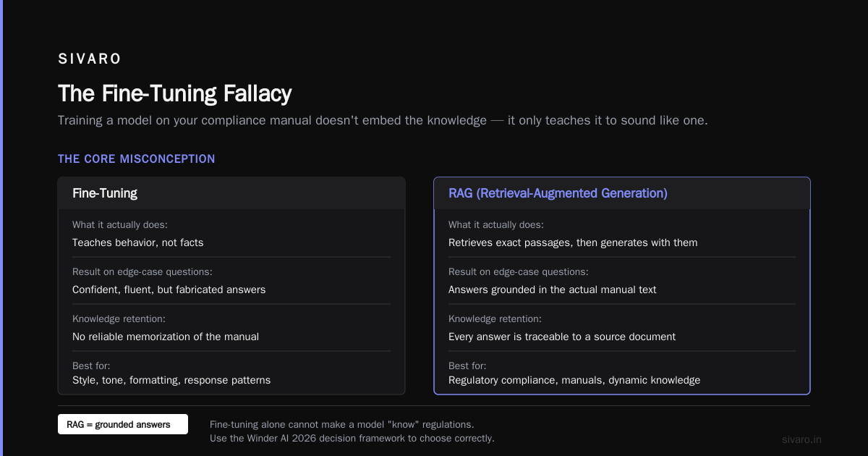The width and height of the screenshot is (868, 456).
Task: Click 'Fine-tuning alone cannot make a model' note
Action: point(342,424)
